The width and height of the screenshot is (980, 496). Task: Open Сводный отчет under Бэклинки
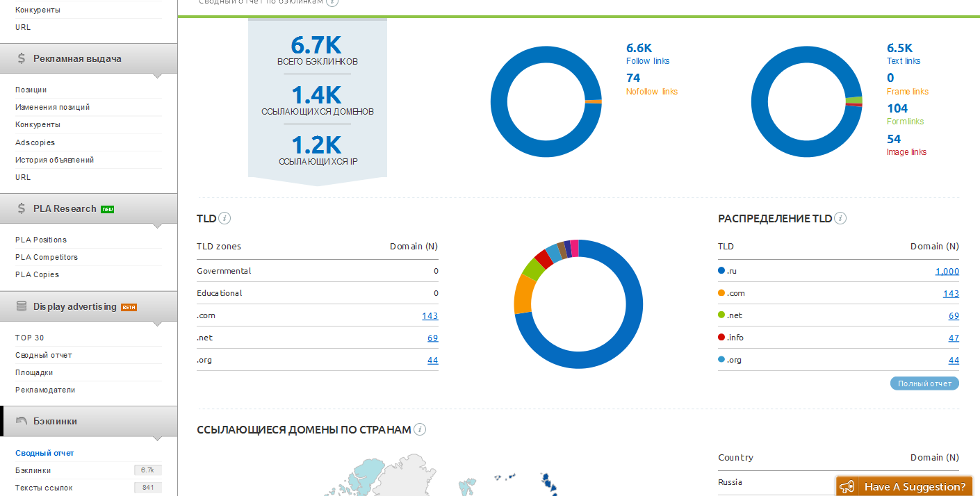[x=44, y=453]
